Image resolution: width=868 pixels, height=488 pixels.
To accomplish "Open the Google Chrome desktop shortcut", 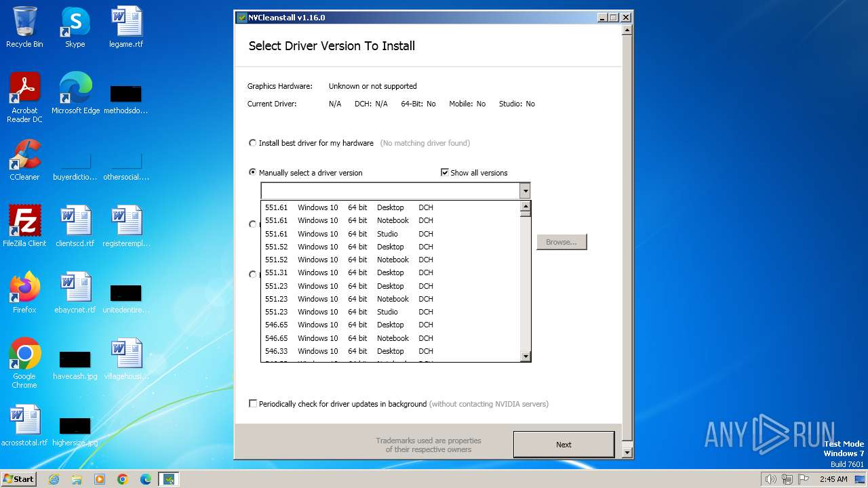I will tap(24, 363).
